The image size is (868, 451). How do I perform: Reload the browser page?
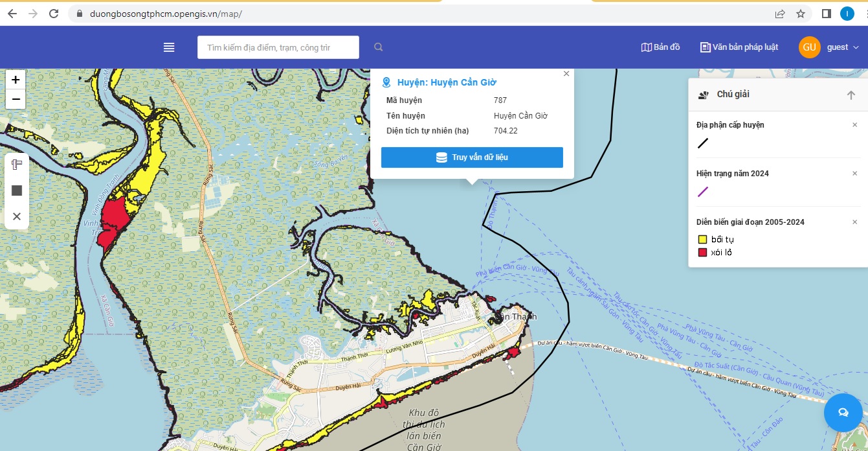point(54,14)
